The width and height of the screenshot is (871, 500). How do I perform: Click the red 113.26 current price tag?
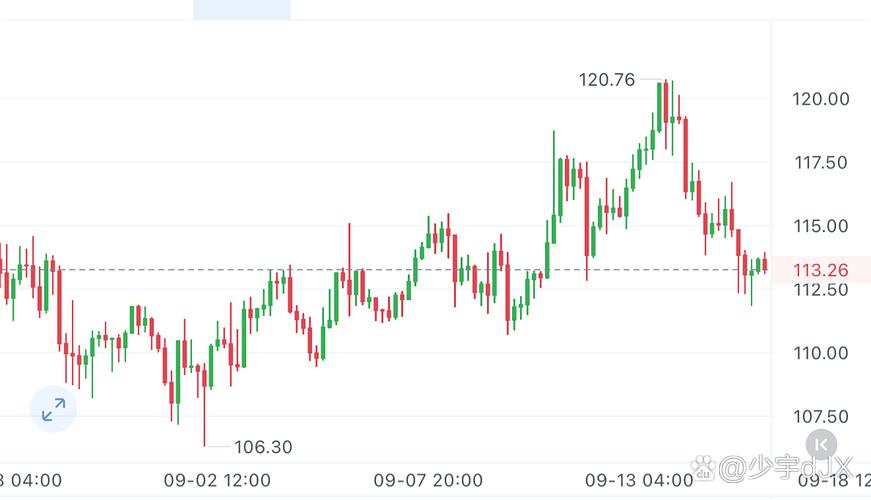(x=820, y=269)
